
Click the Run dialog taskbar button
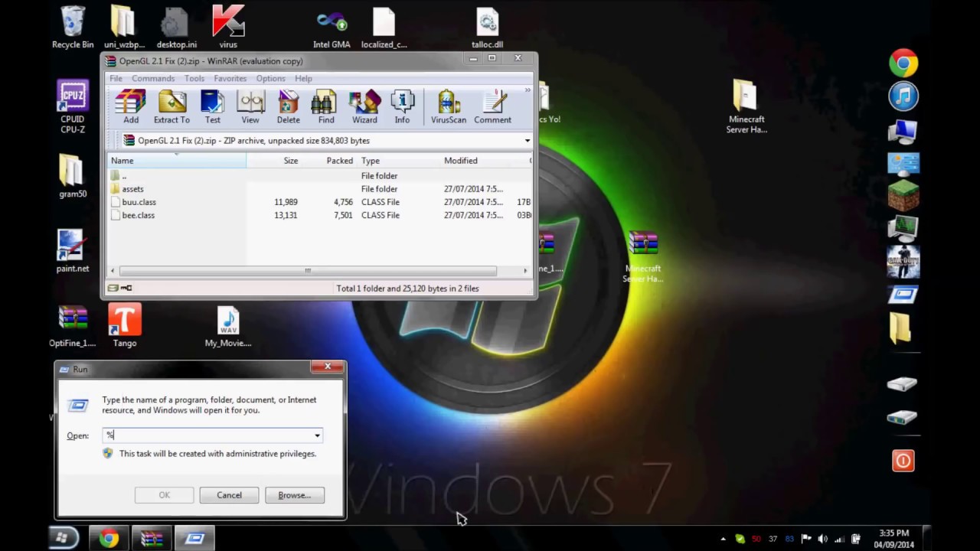point(194,539)
